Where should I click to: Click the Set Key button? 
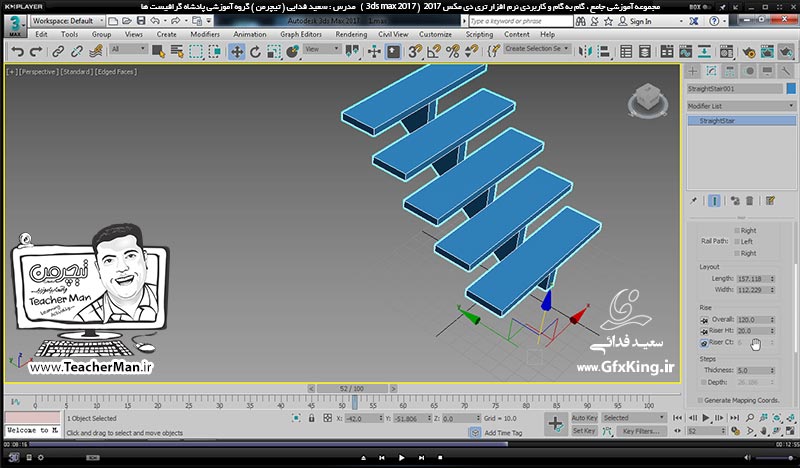[x=584, y=431]
